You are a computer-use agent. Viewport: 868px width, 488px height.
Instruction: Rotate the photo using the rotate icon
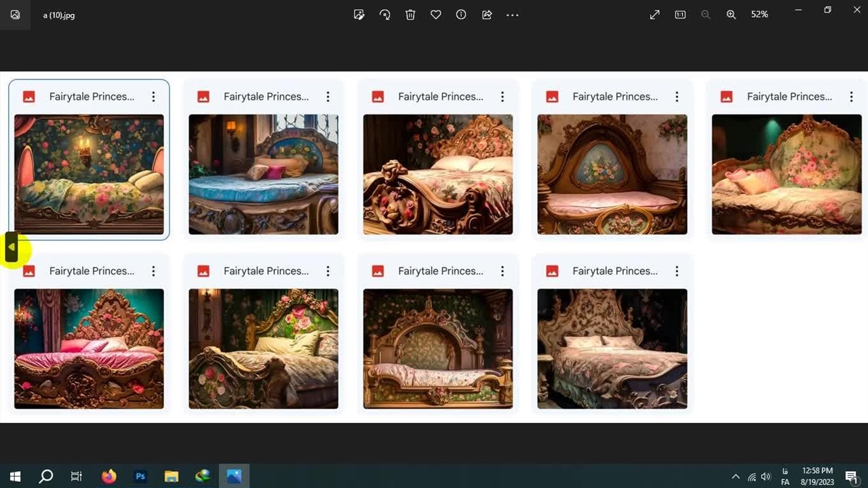click(x=384, y=15)
